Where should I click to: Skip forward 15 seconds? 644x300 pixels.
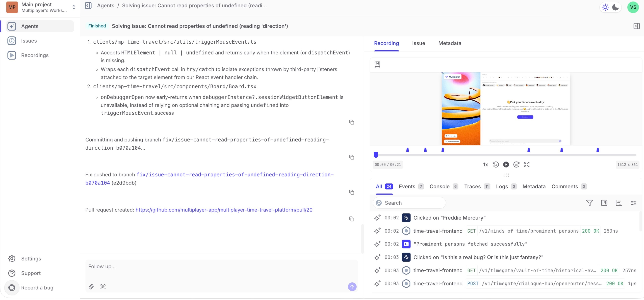point(516,165)
